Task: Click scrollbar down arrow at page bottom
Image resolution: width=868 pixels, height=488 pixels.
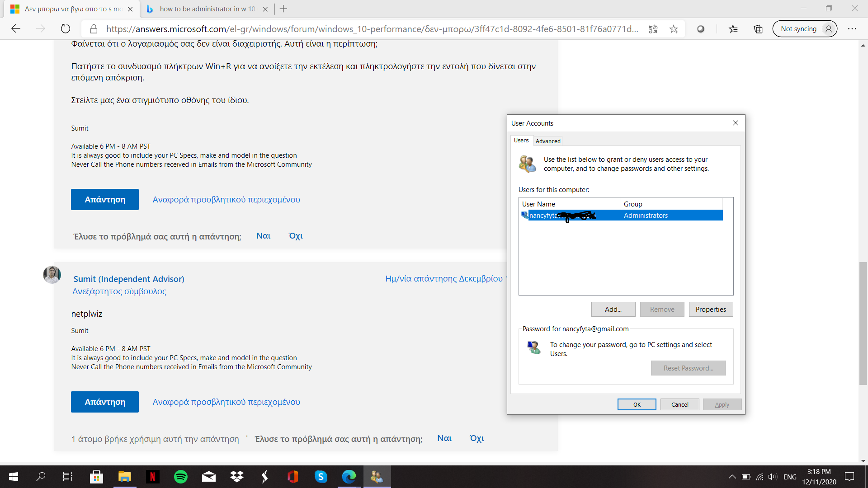Action: tap(863, 461)
